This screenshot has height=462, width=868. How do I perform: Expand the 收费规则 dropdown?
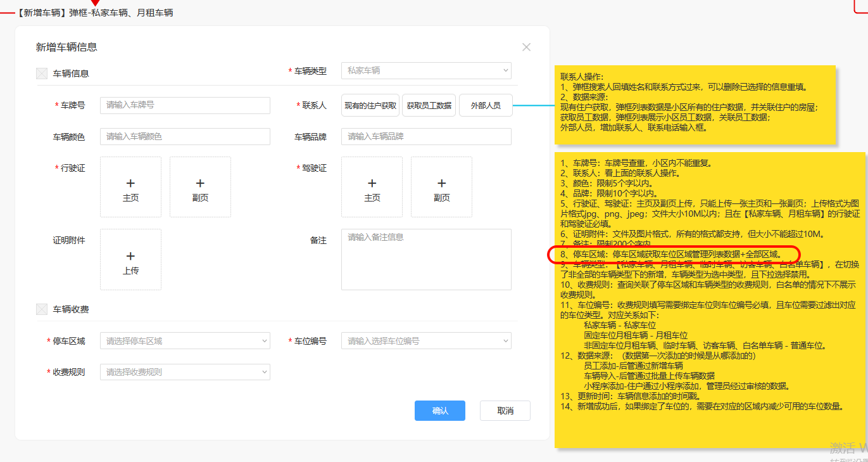click(184, 372)
